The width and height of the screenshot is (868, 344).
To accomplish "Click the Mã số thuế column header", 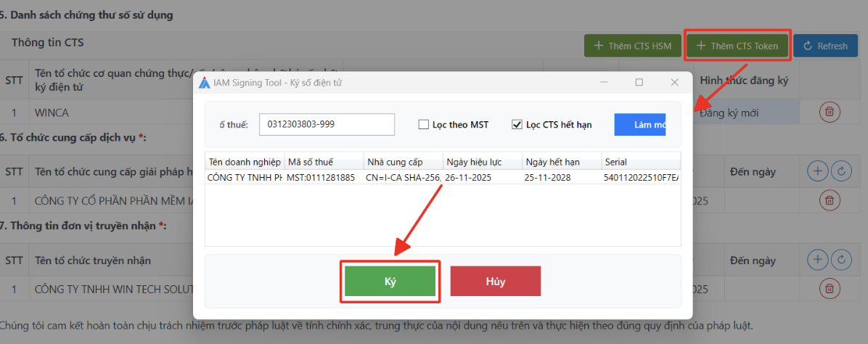I will pyautogui.click(x=324, y=162).
